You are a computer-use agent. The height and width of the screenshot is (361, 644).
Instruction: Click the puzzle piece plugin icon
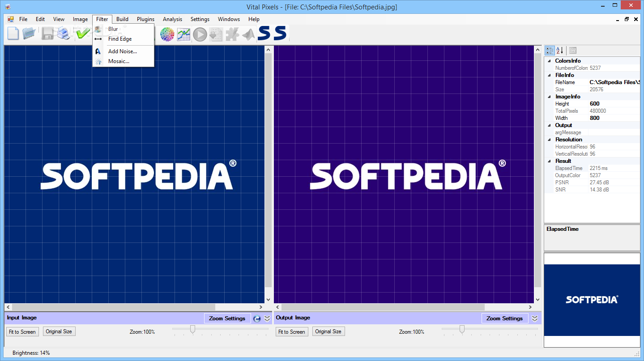[x=232, y=34]
